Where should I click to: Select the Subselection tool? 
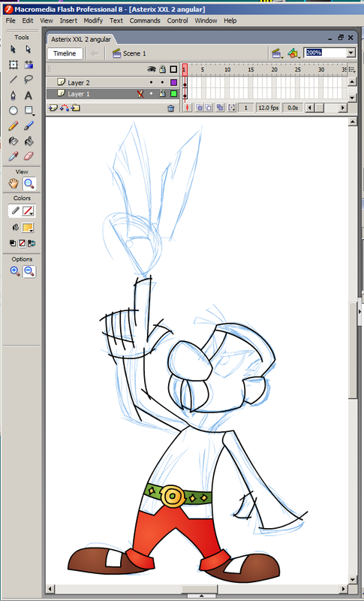29,49
